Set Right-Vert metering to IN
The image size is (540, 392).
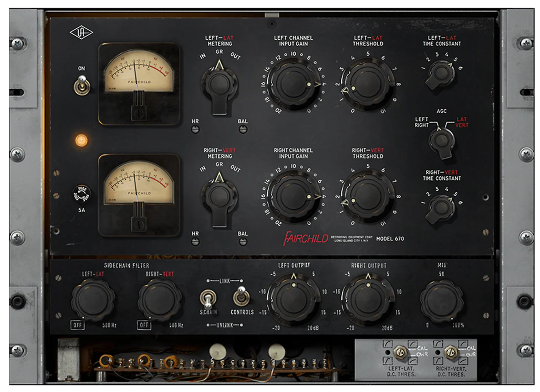click(203, 168)
